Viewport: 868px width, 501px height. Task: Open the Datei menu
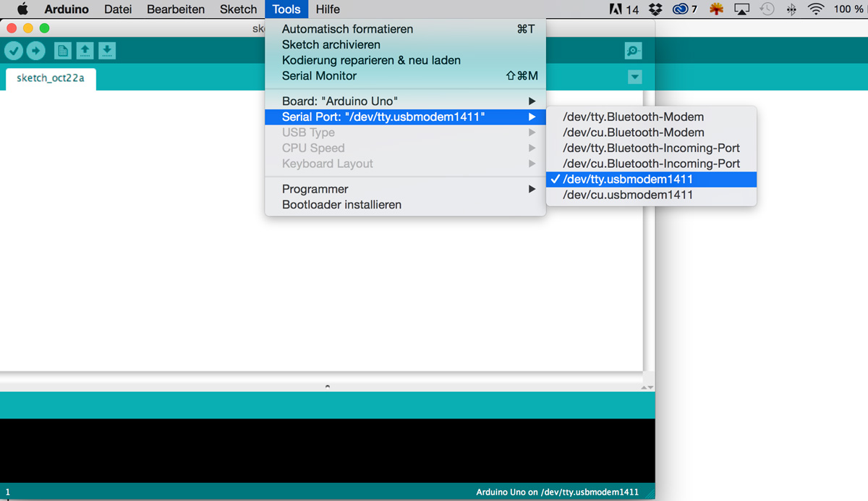point(118,9)
